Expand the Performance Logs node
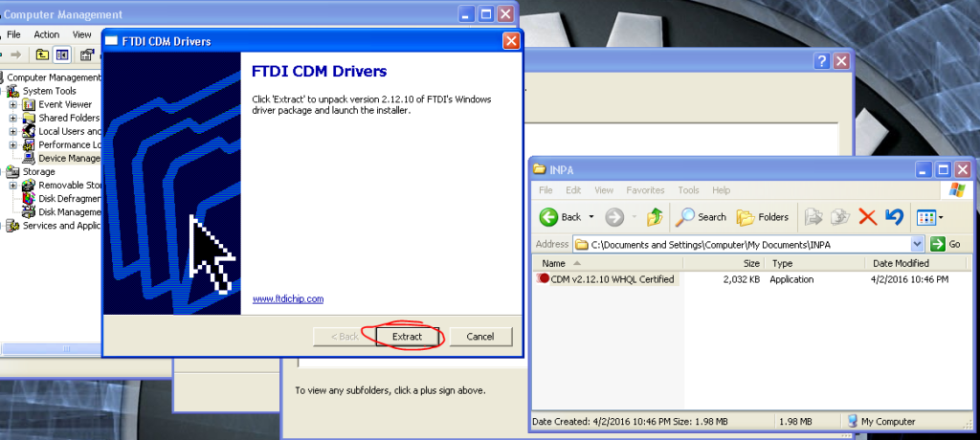This screenshot has height=440, width=980. click(12, 145)
